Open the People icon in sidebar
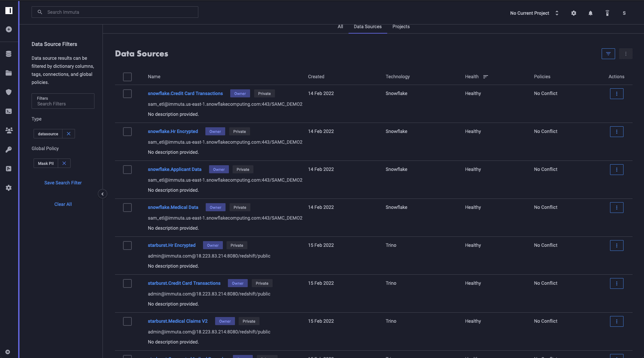Image resolution: width=644 pixels, height=358 pixels. click(9, 130)
